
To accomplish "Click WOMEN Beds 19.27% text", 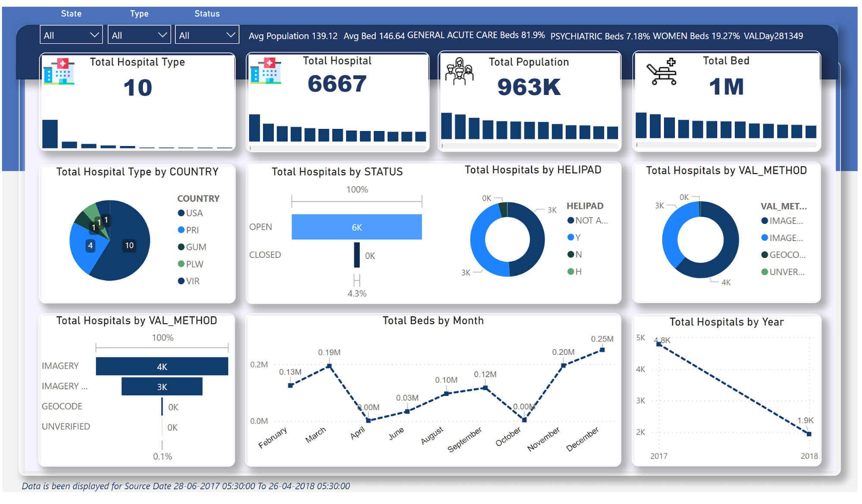I will pos(696,36).
